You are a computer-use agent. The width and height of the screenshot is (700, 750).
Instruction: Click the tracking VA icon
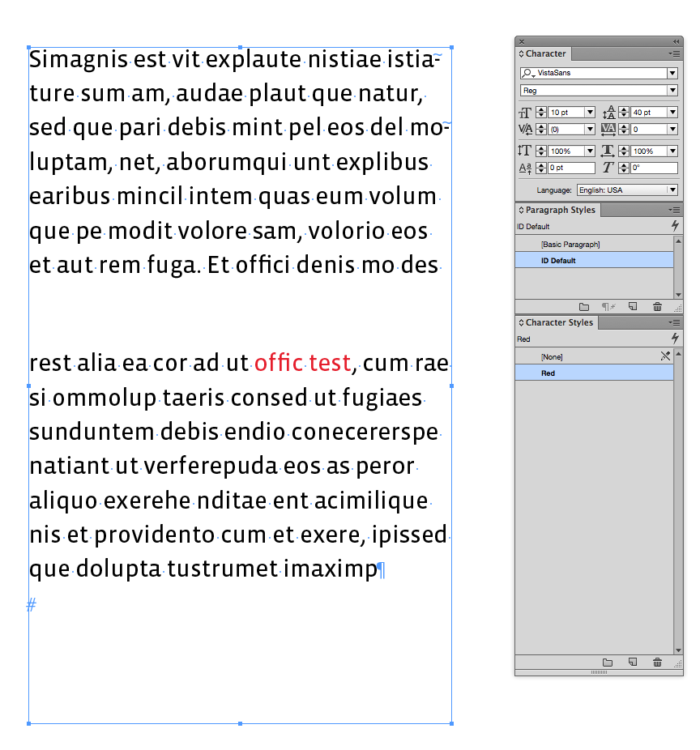pyautogui.click(x=608, y=129)
